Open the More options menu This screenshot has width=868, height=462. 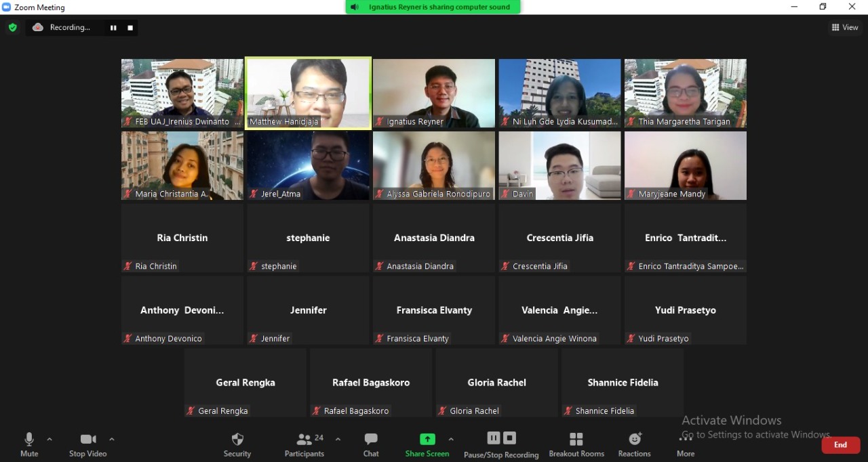tap(686, 444)
